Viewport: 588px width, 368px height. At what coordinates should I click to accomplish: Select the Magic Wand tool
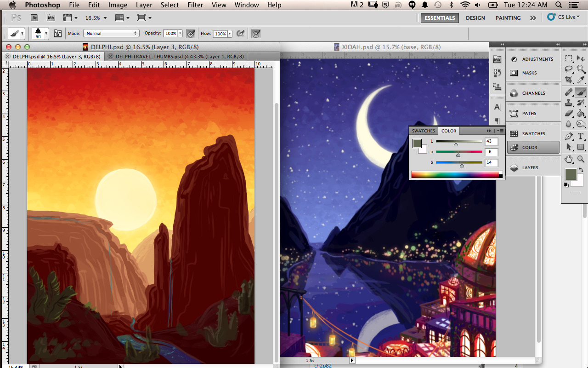[x=581, y=69]
